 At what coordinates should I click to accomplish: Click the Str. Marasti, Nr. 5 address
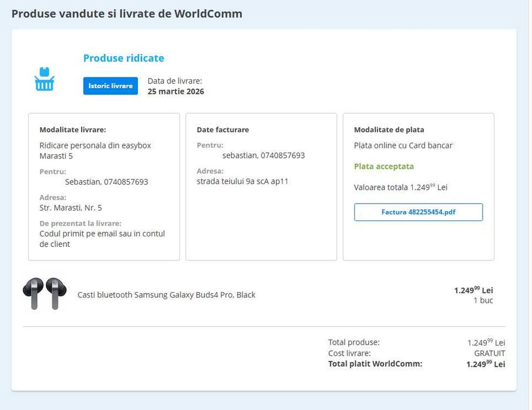[x=70, y=208]
